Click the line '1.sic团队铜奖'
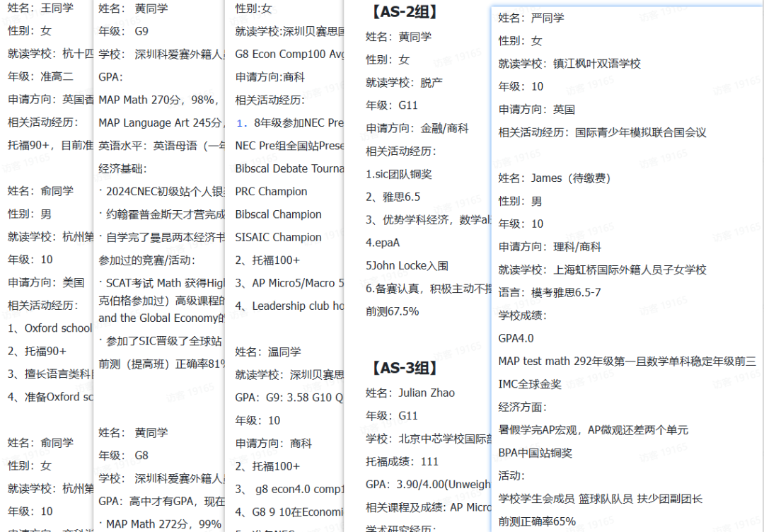 (x=398, y=174)
